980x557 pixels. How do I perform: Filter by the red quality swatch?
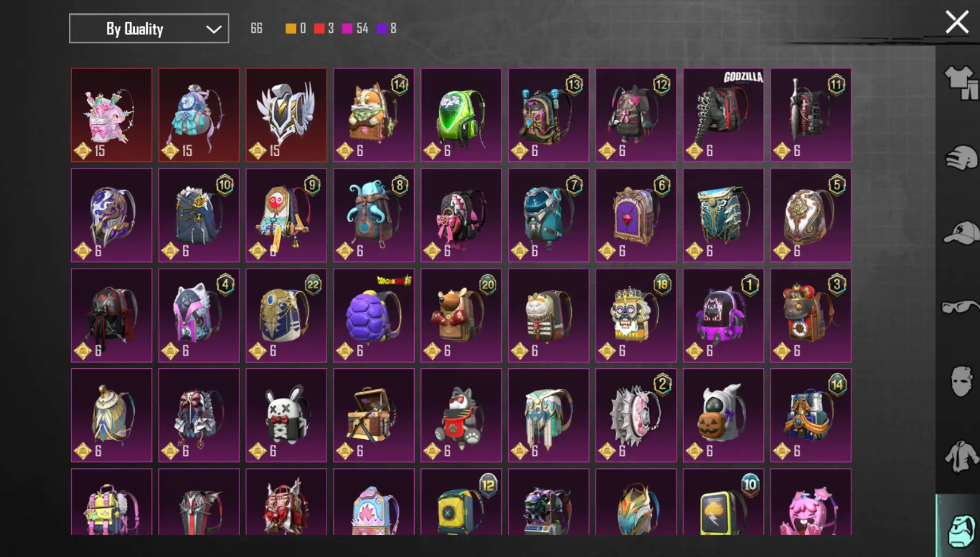pyautogui.click(x=319, y=28)
